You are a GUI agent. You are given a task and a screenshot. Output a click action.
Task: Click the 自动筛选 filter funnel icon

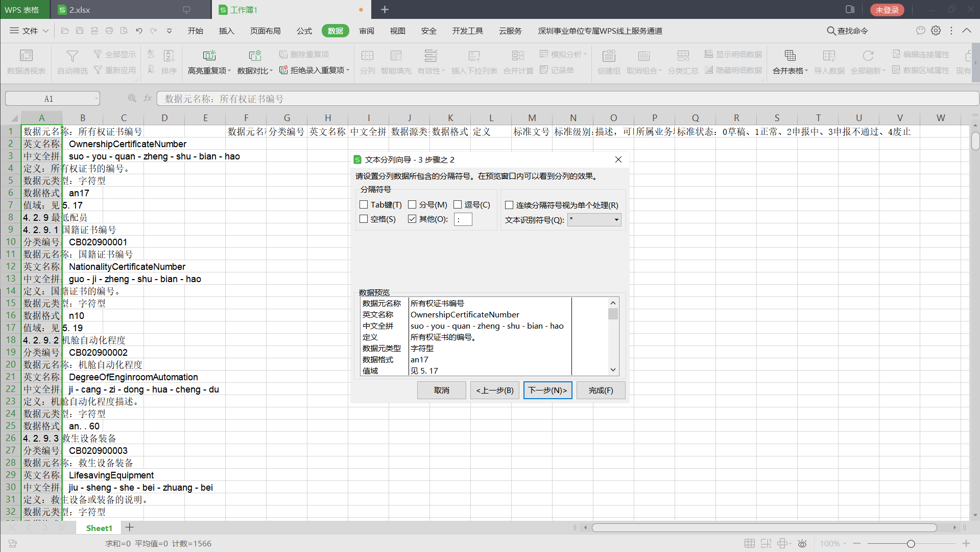click(x=73, y=55)
